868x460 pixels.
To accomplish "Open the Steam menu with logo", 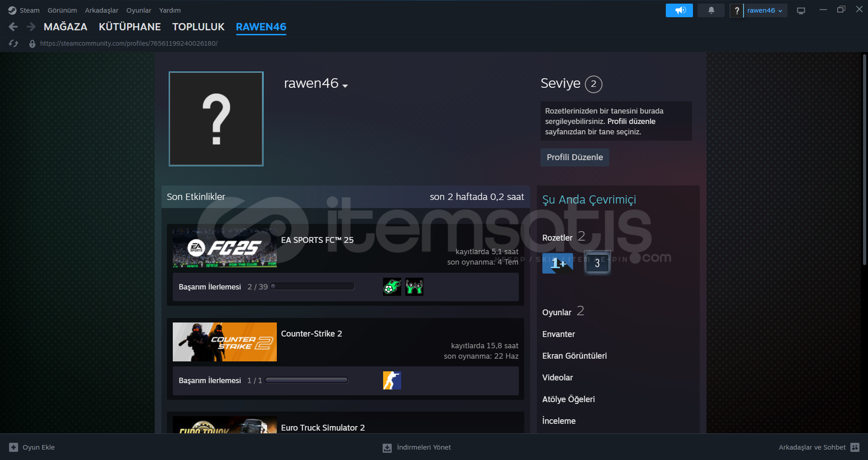I will (x=24, y=10).
